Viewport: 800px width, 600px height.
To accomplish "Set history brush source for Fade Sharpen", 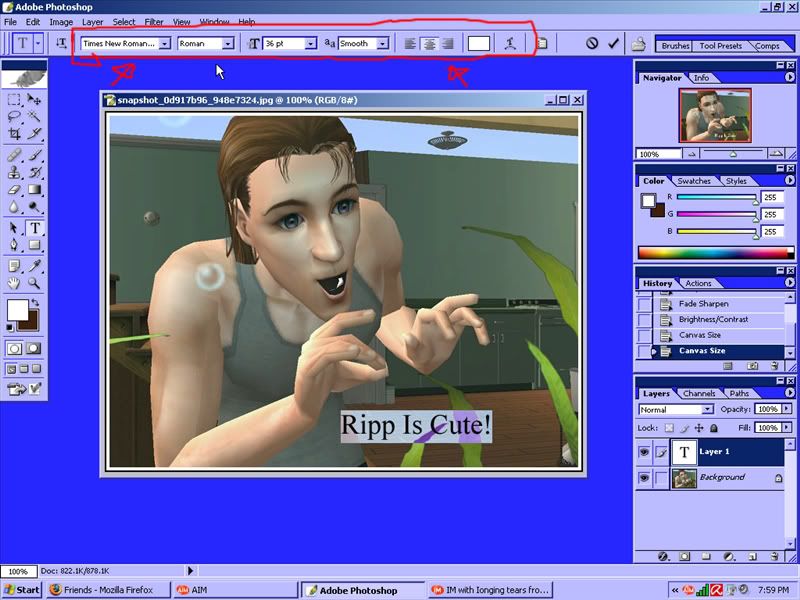I will click(x=644, y=304).
